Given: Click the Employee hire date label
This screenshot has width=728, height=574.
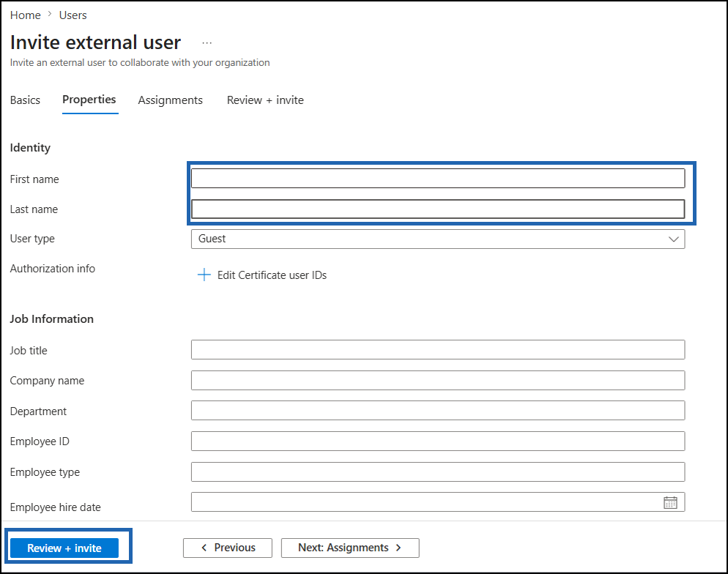Looking at the screenshot, I should coord(55,507).
